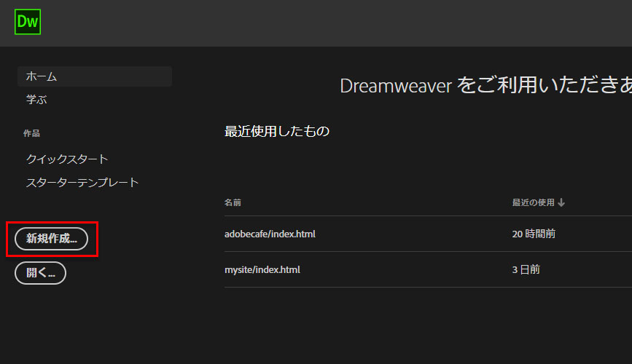Click the Dreamweaver Dw logo icon
This screenshot has width=632, height=364.
pos(27,22)
